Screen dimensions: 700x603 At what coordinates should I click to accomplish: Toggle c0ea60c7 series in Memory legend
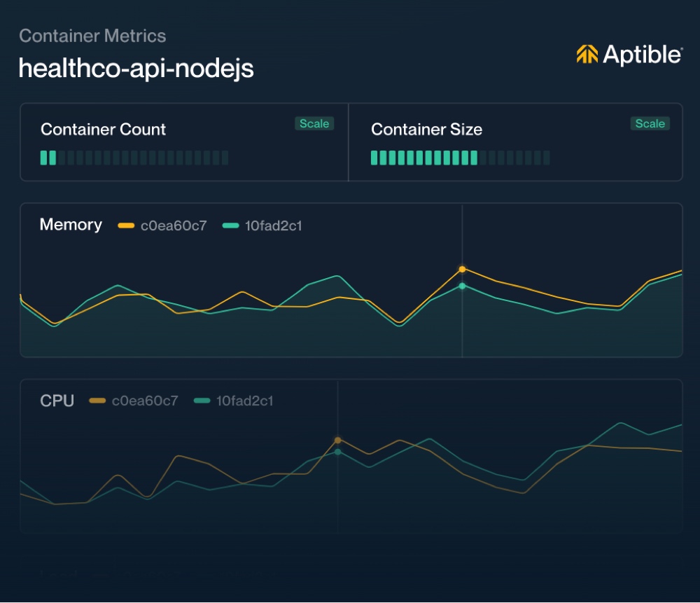click(x=162, y=226)
